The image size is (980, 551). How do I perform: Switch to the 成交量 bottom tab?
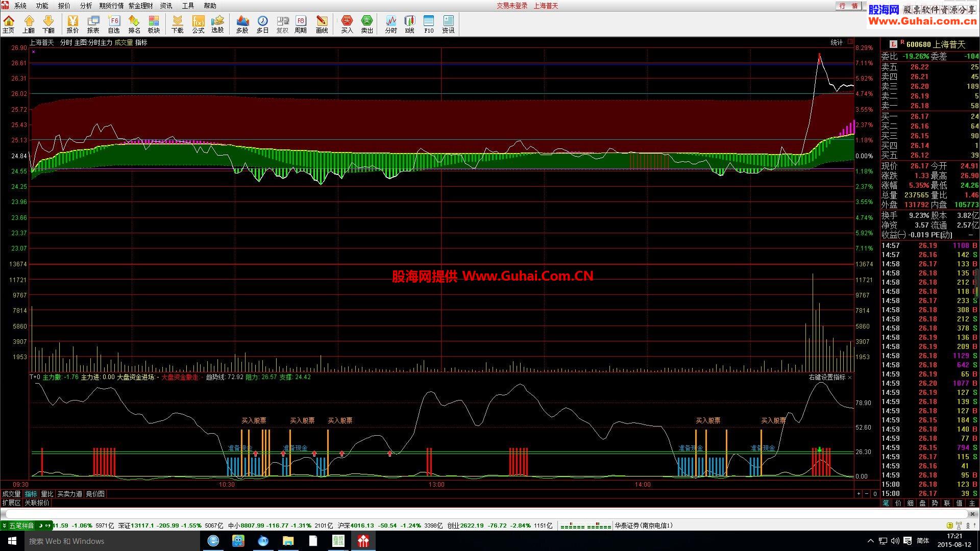11,494
